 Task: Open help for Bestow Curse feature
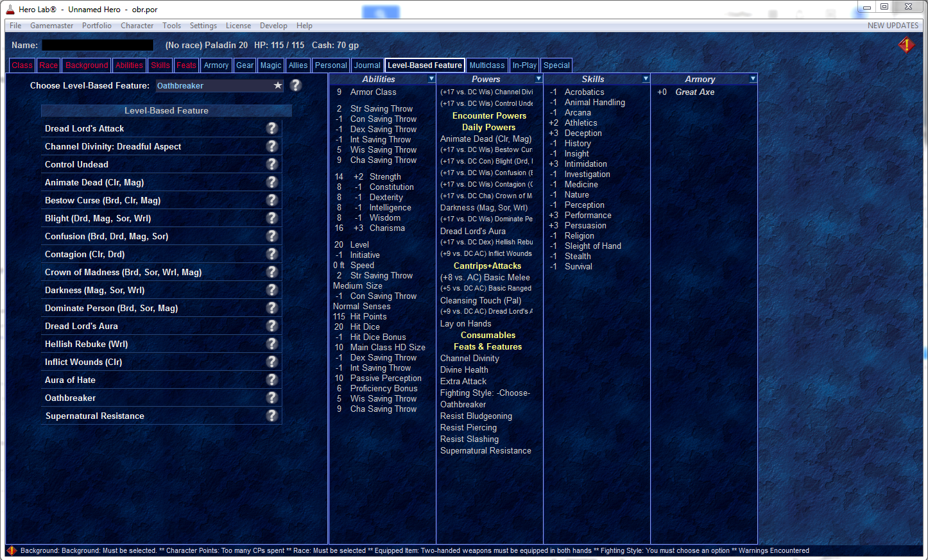coord(272,200)
